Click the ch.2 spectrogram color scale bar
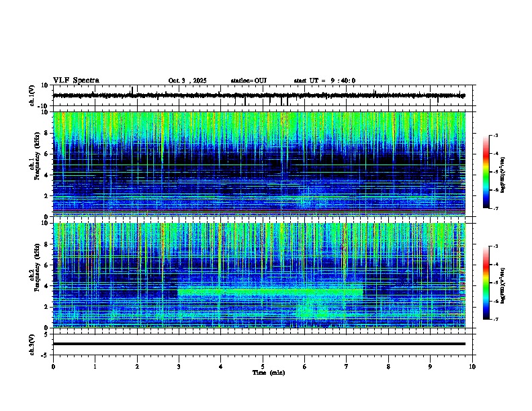 point(486,283)
